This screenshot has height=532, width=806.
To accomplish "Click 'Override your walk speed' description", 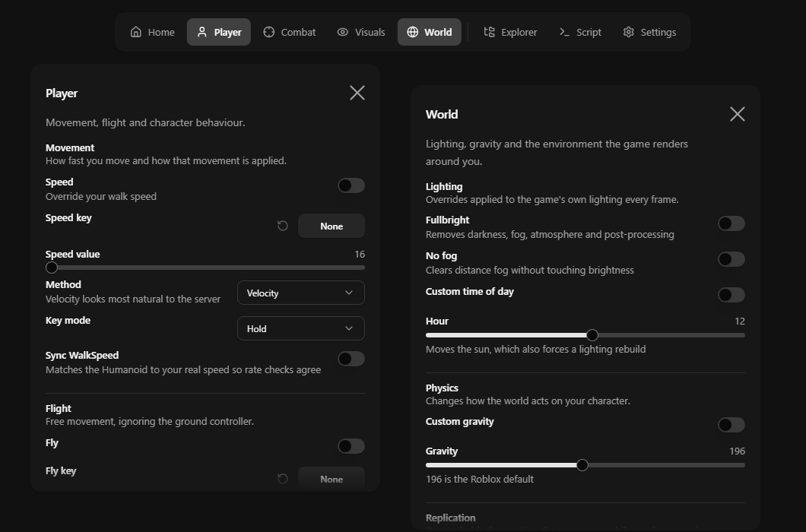I will [x=100, y=196].
